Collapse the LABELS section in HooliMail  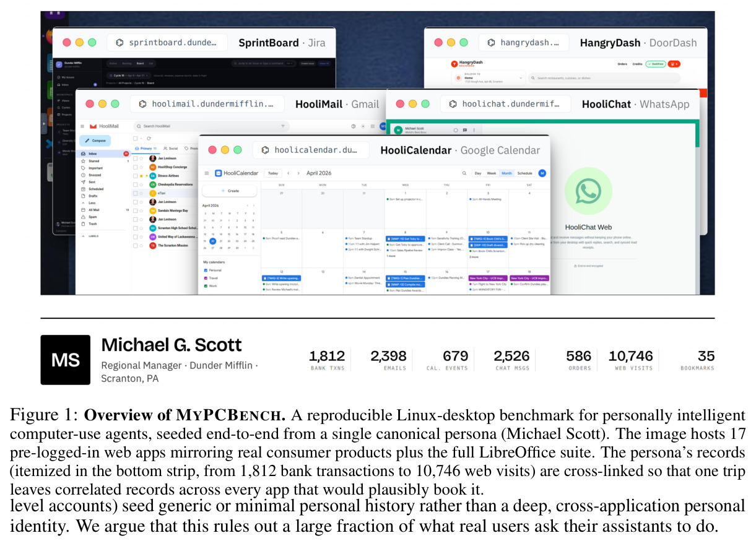[90, 236]
